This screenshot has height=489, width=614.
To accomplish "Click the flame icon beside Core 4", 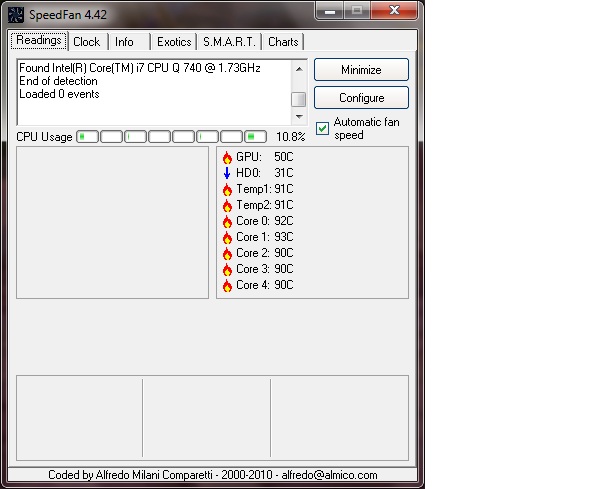I will (x=227, y=286).
